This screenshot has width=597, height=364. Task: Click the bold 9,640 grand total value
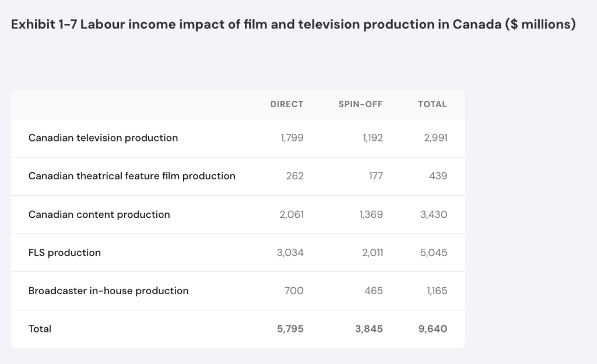coord(433,329)
